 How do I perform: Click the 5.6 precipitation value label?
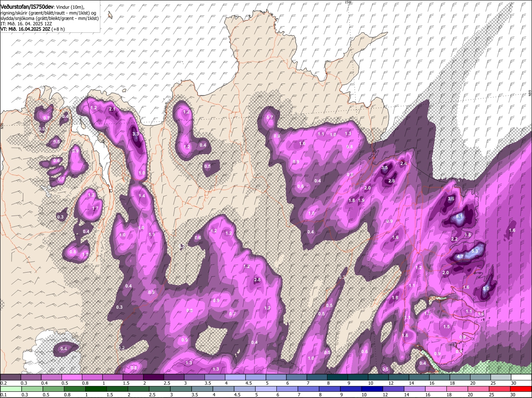click(x=486, y=288)
